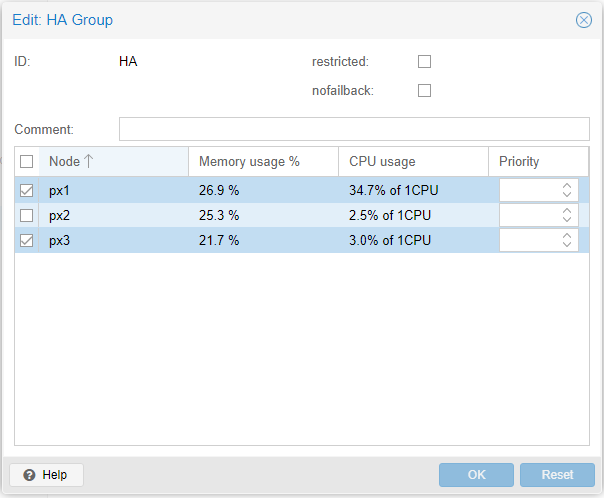Image resolution: width=604 pixels, height=498 pixels.
Task: Check the px2 node checkbox
Action: click(x=27, y=215)
